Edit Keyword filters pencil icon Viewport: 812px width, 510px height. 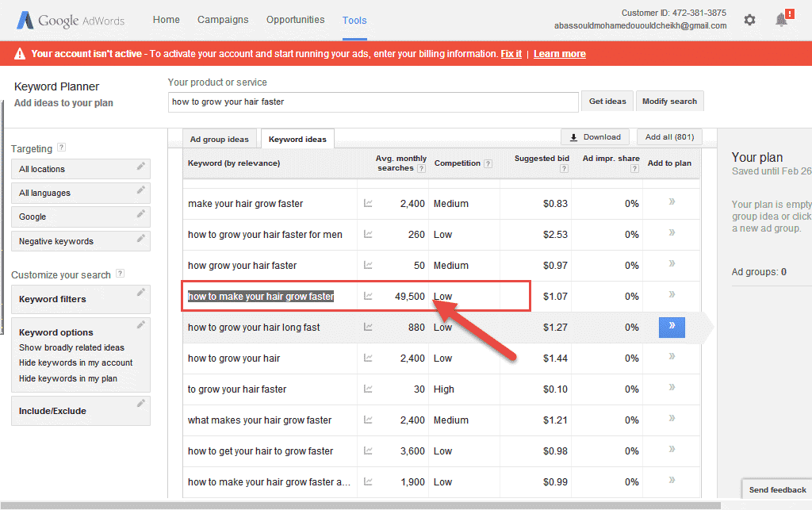(x=140, y=293)
